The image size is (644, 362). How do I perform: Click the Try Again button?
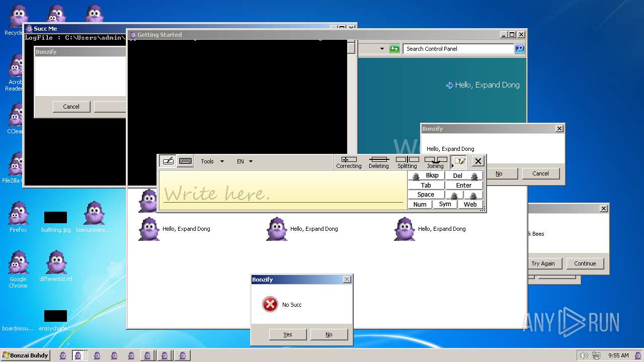tap(543, 263)
